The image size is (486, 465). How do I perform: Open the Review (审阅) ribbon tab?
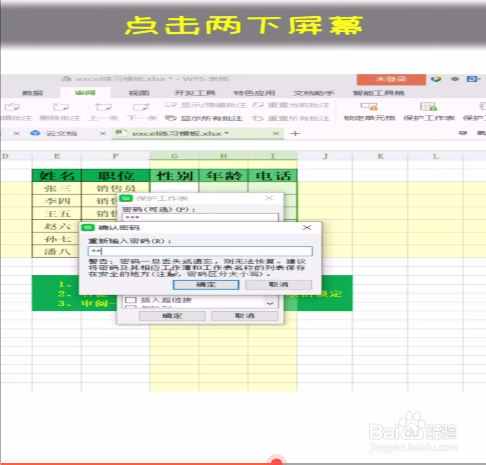pos(85,93)
